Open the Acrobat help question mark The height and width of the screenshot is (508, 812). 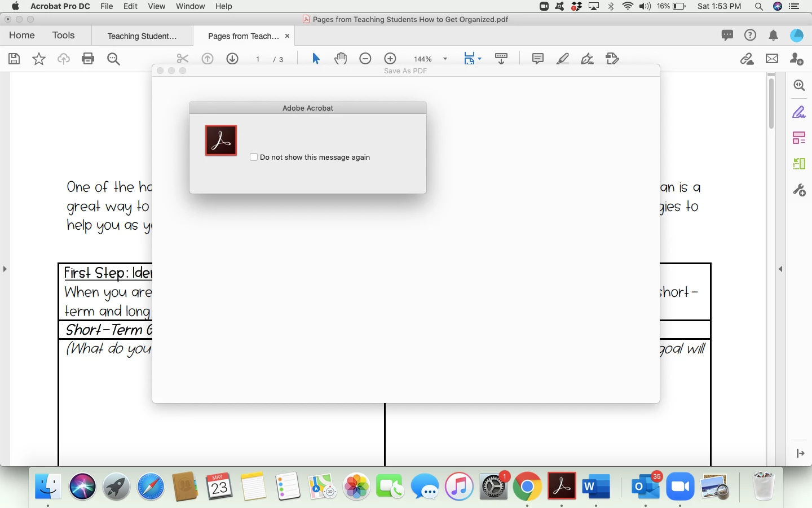(x=750, y=36)
